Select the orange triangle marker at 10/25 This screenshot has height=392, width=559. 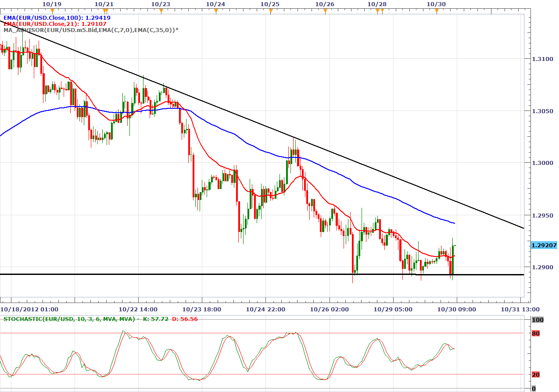[x=271, y=11]
